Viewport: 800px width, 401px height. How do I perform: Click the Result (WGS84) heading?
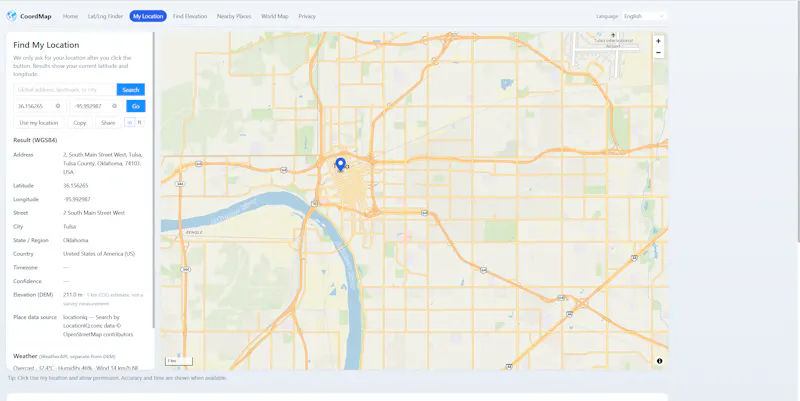tap(35, 140)
